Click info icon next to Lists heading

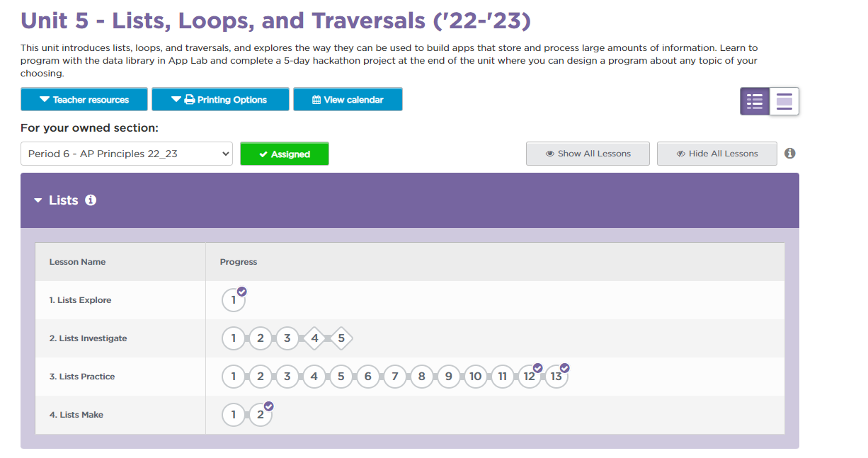[x=91, y=200]
